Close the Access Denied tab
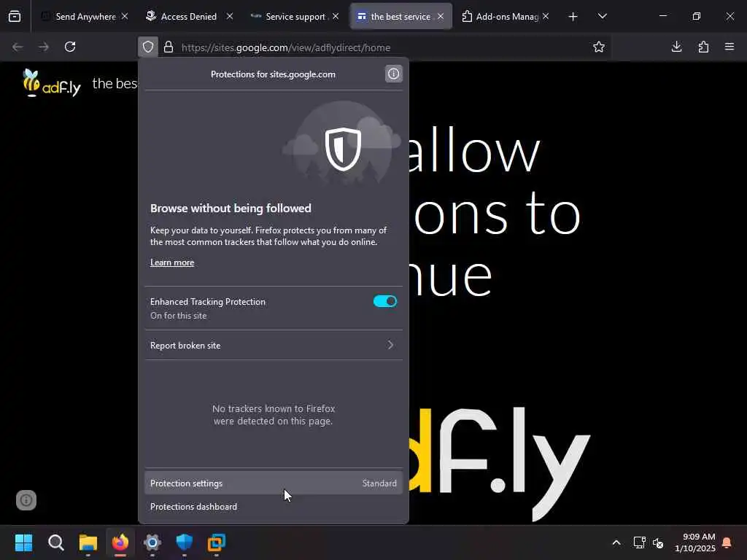This screenshot has height=560, width=747. 230,16
